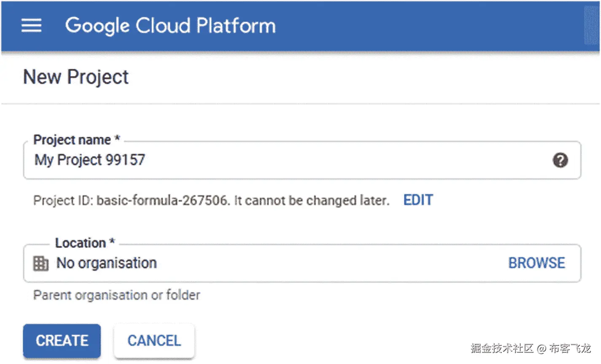Cancel new project creation

coord(154,340)
